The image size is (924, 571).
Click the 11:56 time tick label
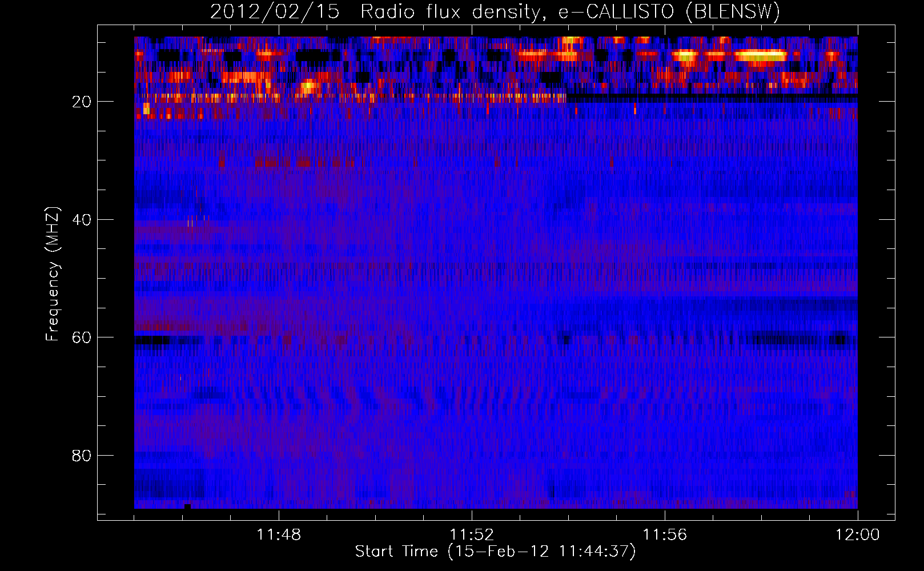665,535
